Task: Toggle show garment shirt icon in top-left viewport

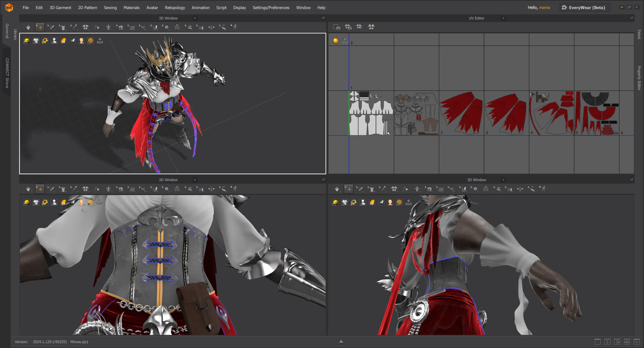Action: tap(36, 41)
